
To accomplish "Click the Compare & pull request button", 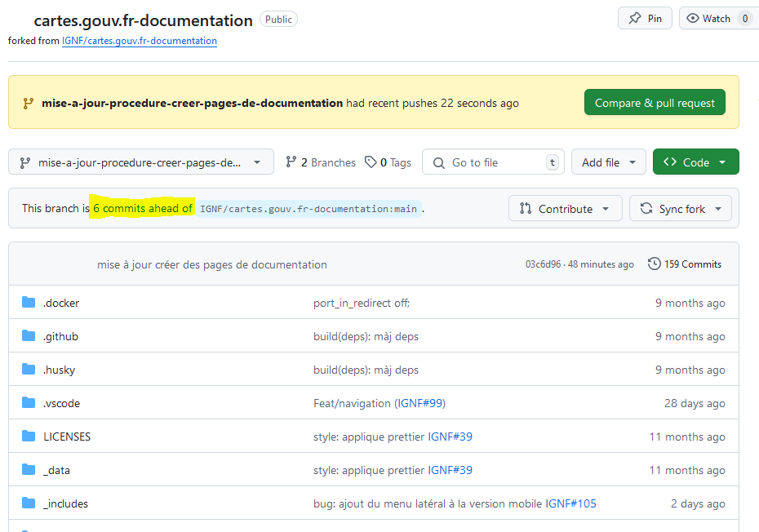I will tap(654, 102).
